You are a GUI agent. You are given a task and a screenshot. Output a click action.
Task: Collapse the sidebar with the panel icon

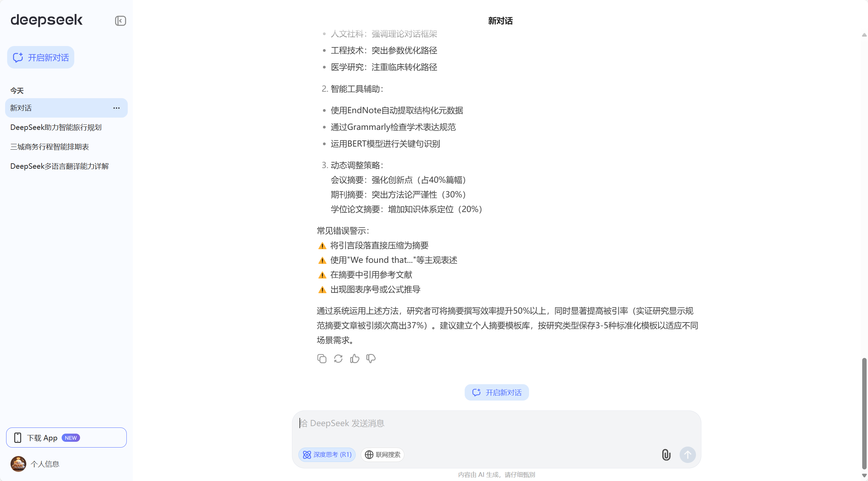point(120,21)
